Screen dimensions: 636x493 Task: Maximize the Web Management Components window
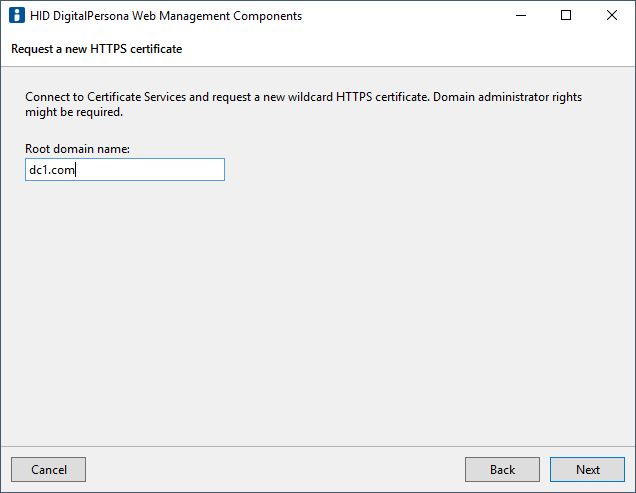point(566,16)
